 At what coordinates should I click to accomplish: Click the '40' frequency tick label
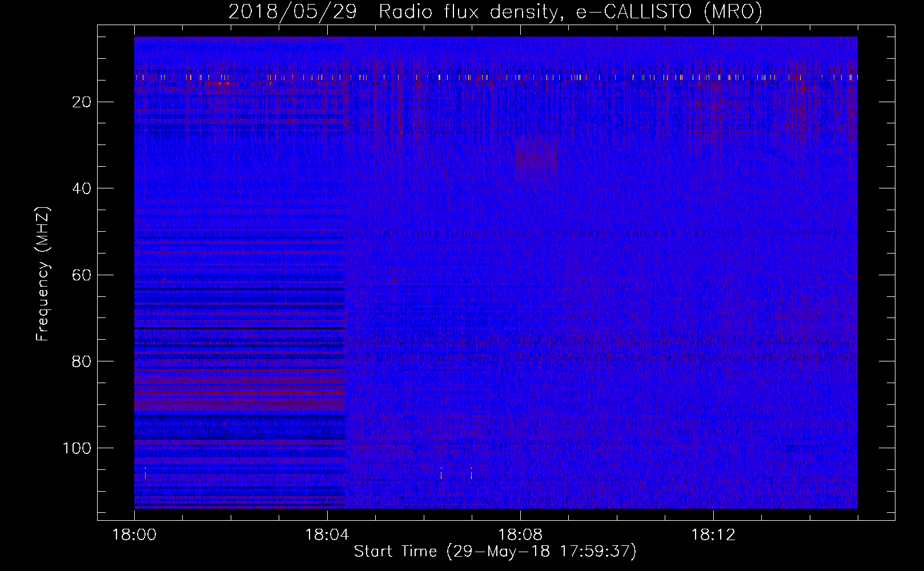pos(82,188)
